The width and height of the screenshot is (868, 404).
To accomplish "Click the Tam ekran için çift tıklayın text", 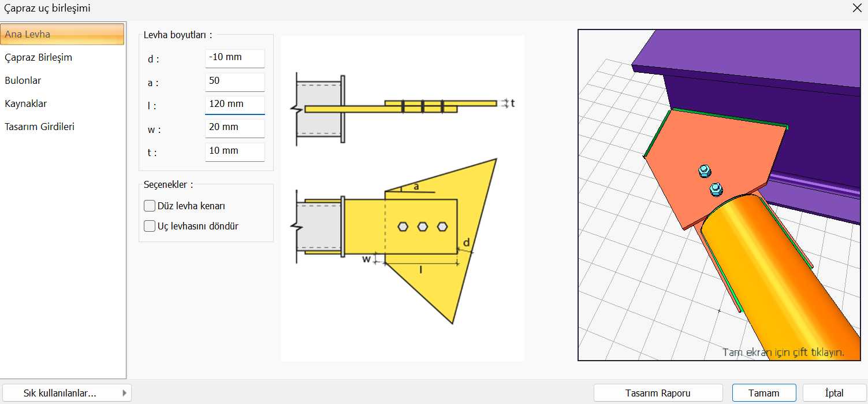I will (783, 352).
